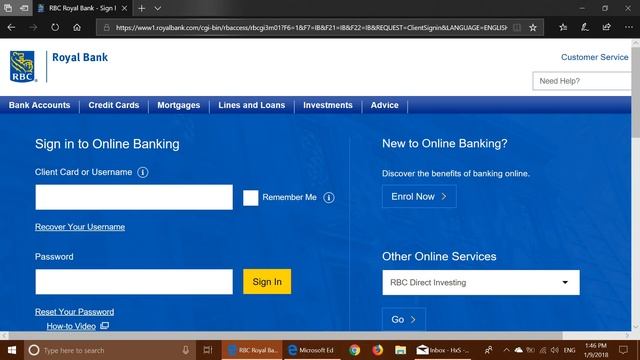Image resolution: width=640 pixels, height=360 pixels.
Task: Set these tabs aside icon
Action: point(24,8)
